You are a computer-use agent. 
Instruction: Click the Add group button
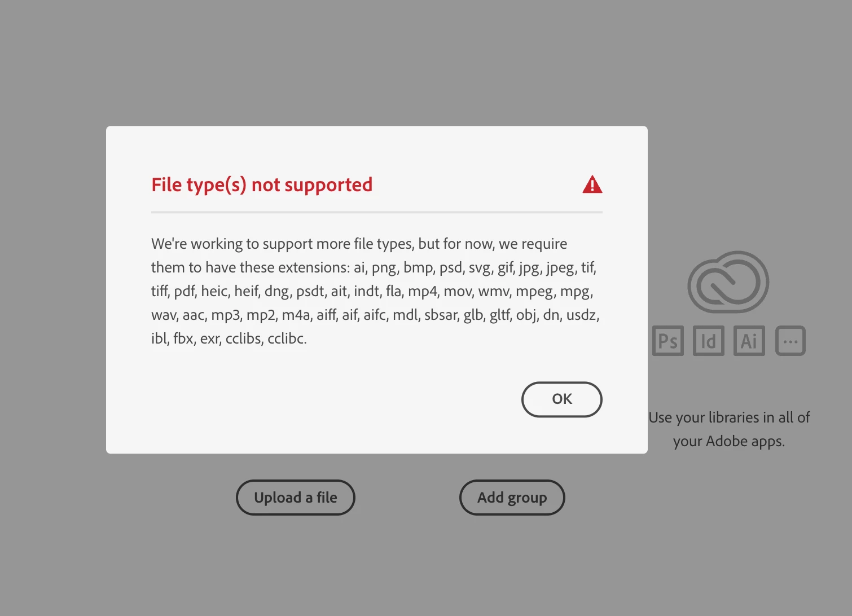(512, 498)
